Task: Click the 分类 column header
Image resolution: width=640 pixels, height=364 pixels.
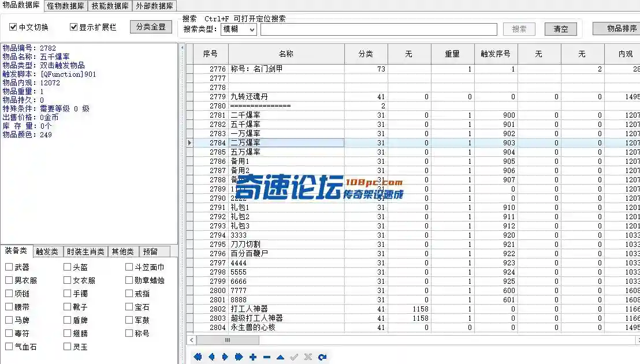Action: (366, 54)
